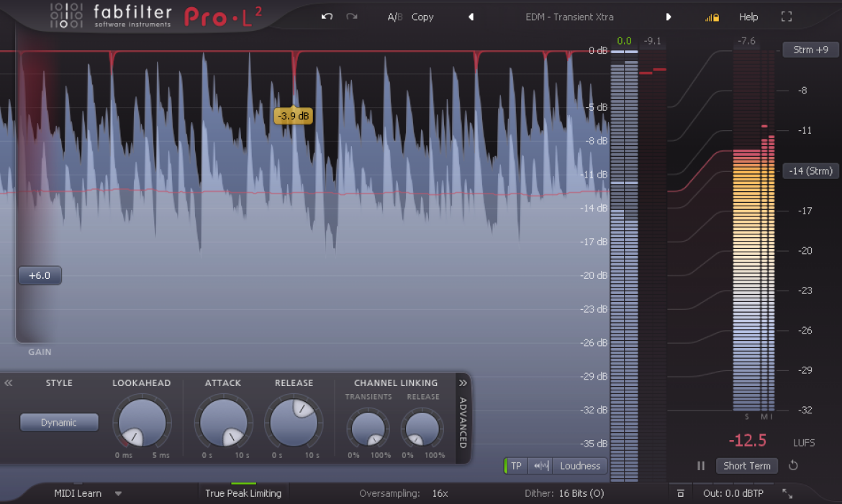Viewport: 842px width, 504px height.
Task: Reset the loudness measurement icon
Action: coord(793,465)
